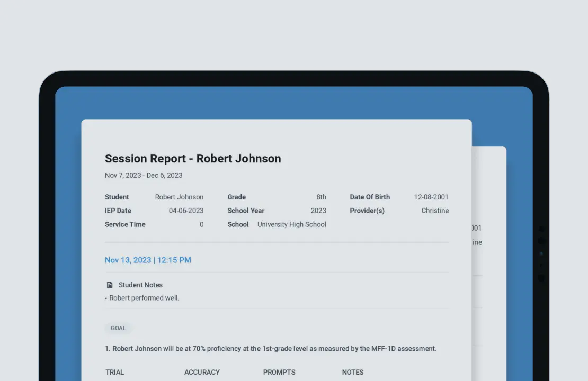
Task: Click the document icon beside Student Notes
Action: 110,285
